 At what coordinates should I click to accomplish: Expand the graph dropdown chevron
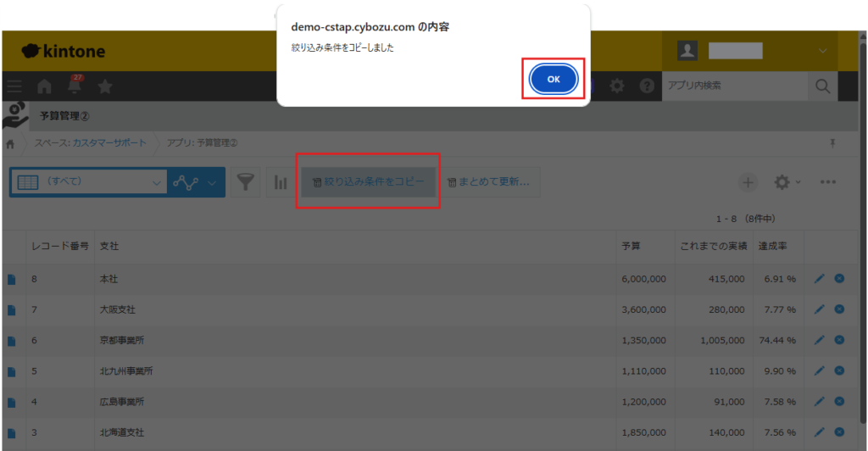(x=212, y=183)
